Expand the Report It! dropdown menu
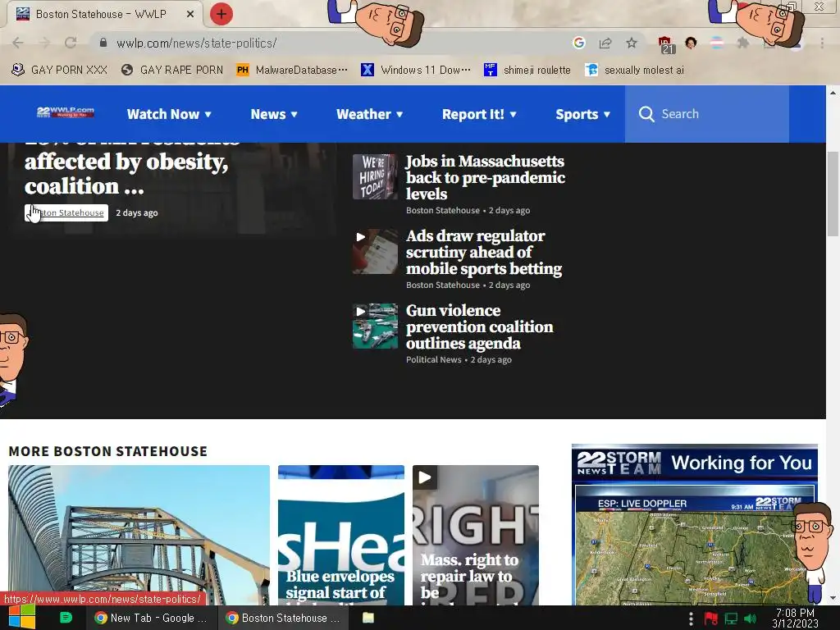840x630 pixels. click(x=479, y=114)
